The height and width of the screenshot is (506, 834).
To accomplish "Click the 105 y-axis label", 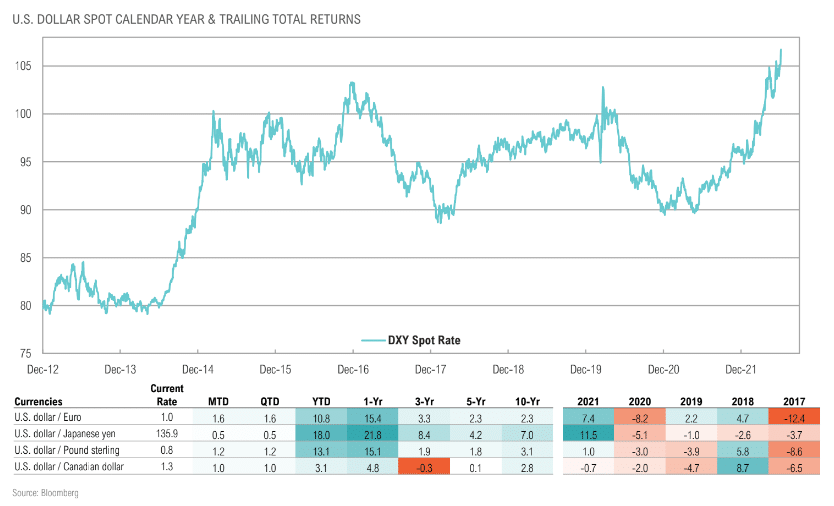I will [x=23, y=66].
